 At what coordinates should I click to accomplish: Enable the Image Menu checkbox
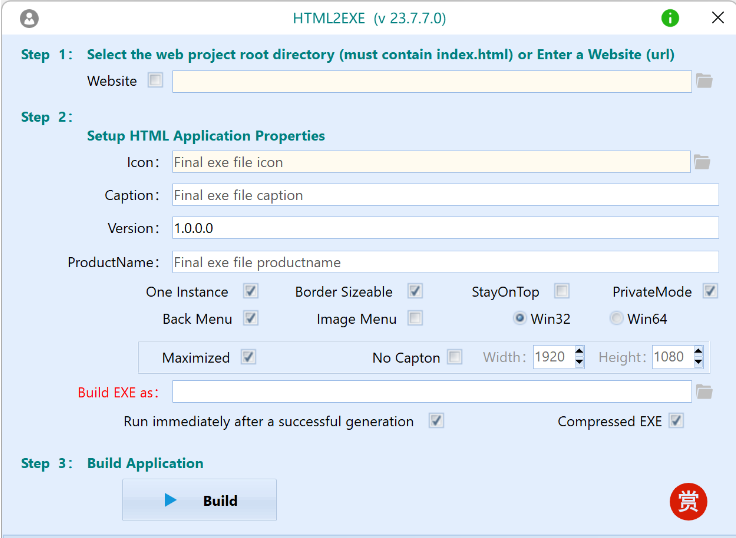pos(415,318)
